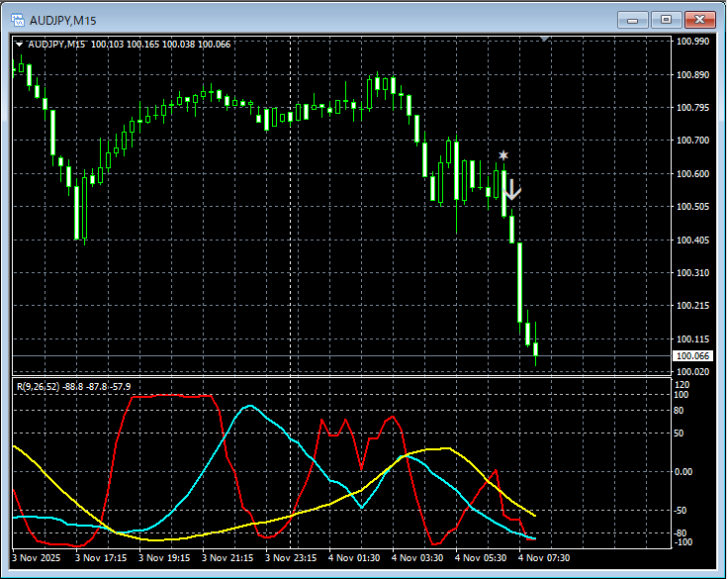Click the 4 Nov 05:30 time label
Viewport: 728px width, 579px height.
(481, 557)
